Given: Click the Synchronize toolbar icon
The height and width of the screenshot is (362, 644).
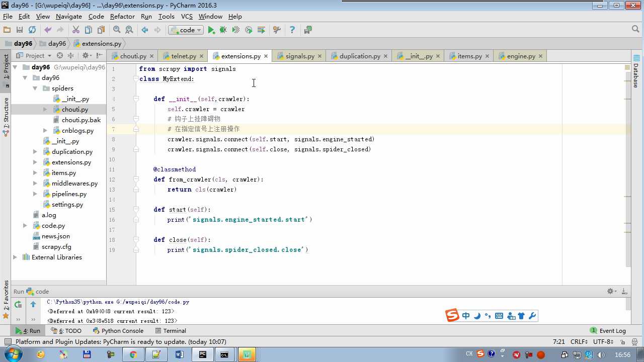Looking at the screenshot, I should click(32, 30).
